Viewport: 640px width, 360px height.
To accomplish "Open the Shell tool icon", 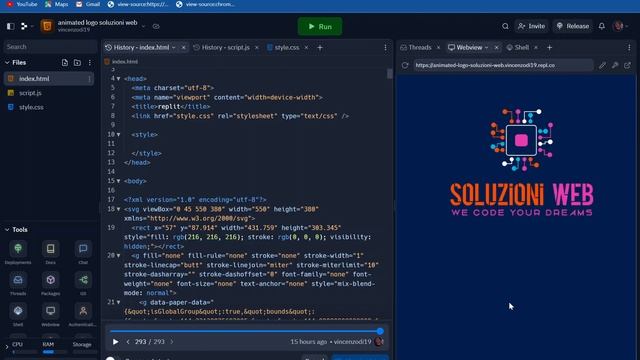I will tap(18, 311).
